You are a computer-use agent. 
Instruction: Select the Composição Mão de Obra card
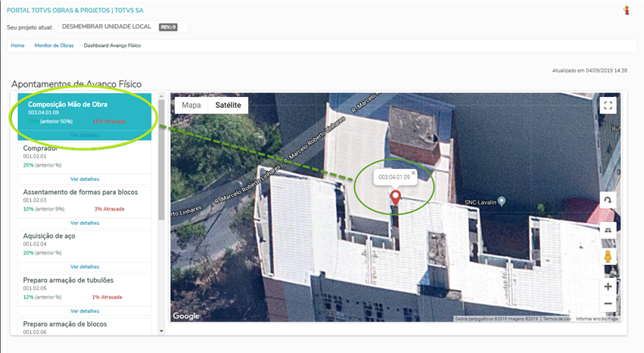pyautogui.click(x=85, y=117)
